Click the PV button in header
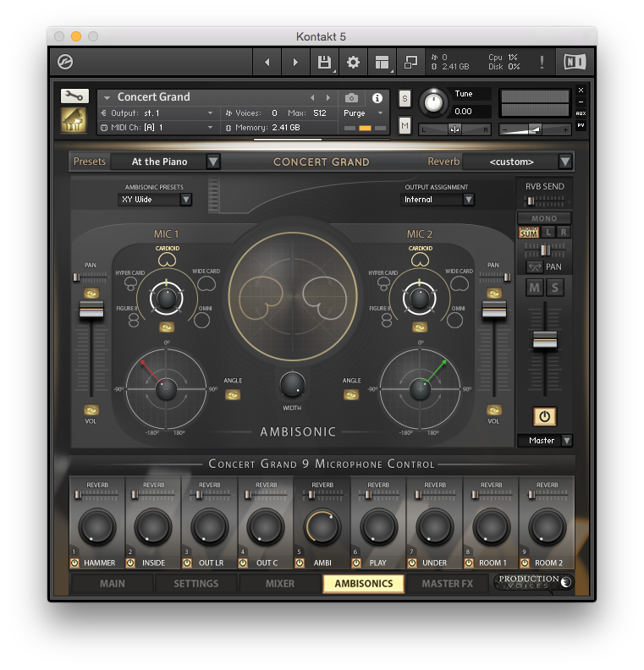Image resolution: width=644 pixels, height=670 pixels. coord(581,125)
